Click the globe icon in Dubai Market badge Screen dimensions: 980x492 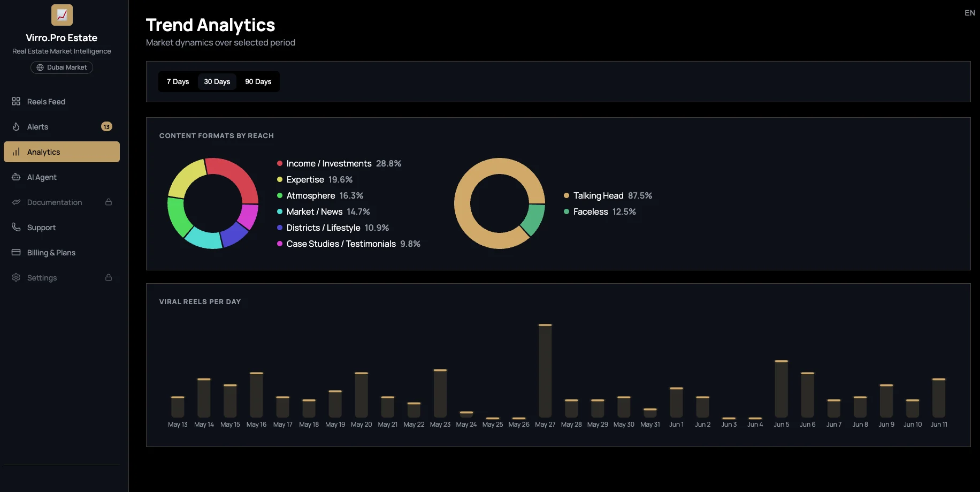[x=40, y=67]
